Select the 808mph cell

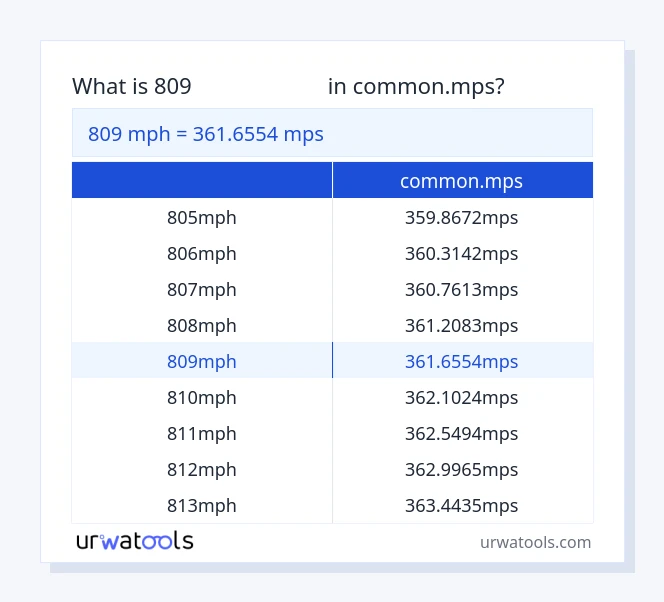click(202, 325)
